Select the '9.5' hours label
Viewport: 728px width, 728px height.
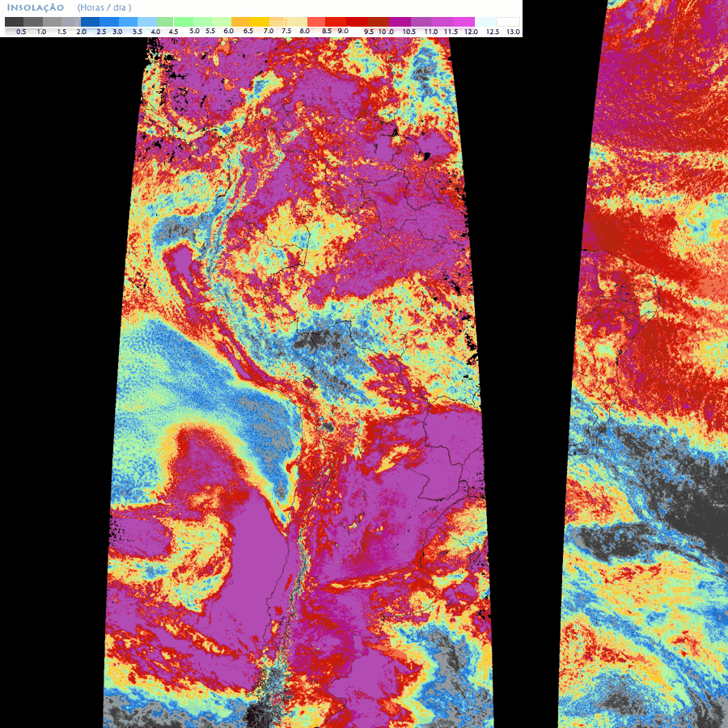coord(369,32)
